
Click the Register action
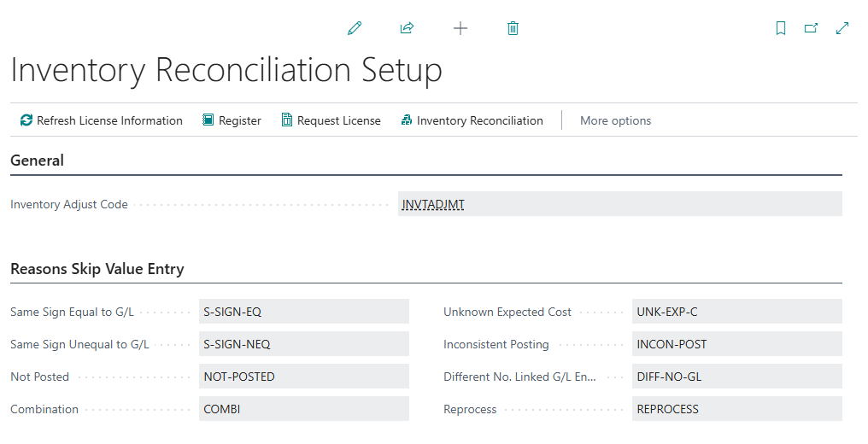pos(232,120)
